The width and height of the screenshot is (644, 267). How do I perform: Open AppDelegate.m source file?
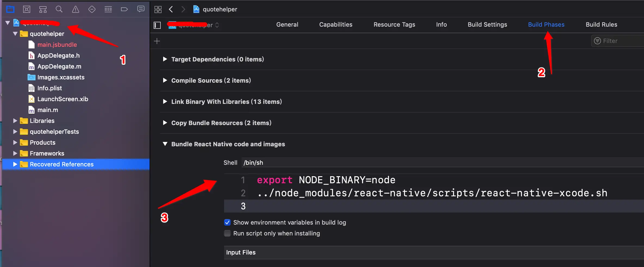59,66
